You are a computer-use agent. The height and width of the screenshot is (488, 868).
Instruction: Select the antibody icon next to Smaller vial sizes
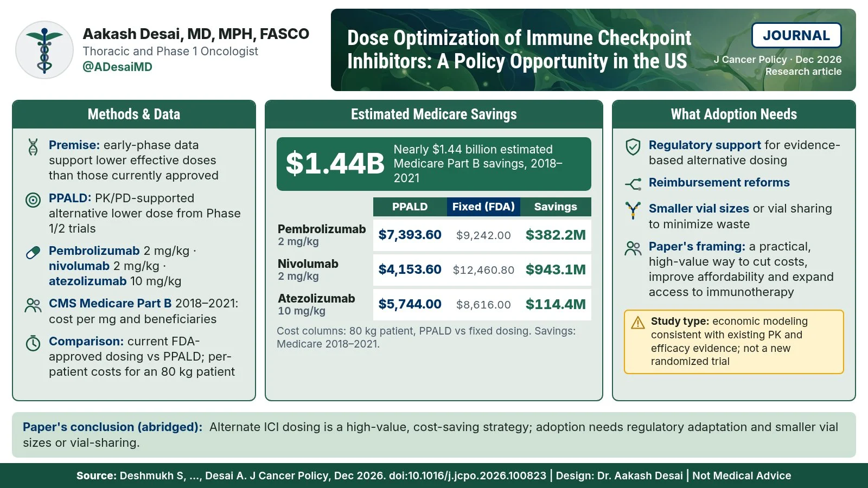coord(633,210)
